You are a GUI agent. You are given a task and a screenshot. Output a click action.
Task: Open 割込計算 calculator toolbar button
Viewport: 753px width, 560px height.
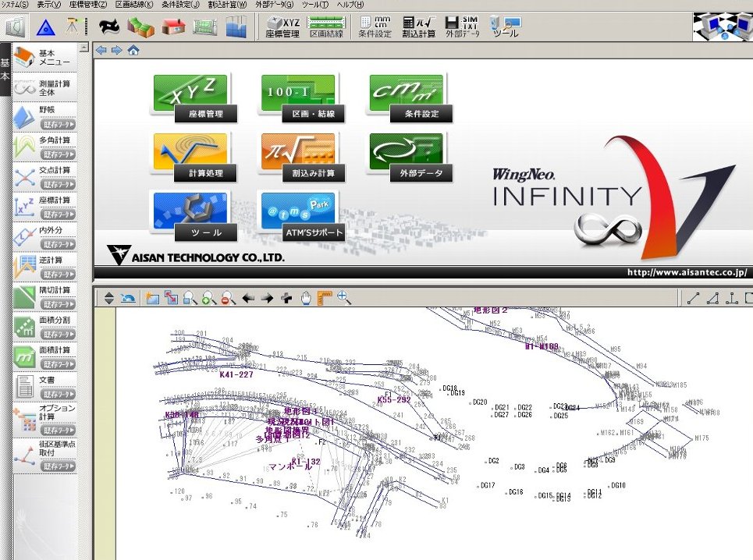point(419,27)
